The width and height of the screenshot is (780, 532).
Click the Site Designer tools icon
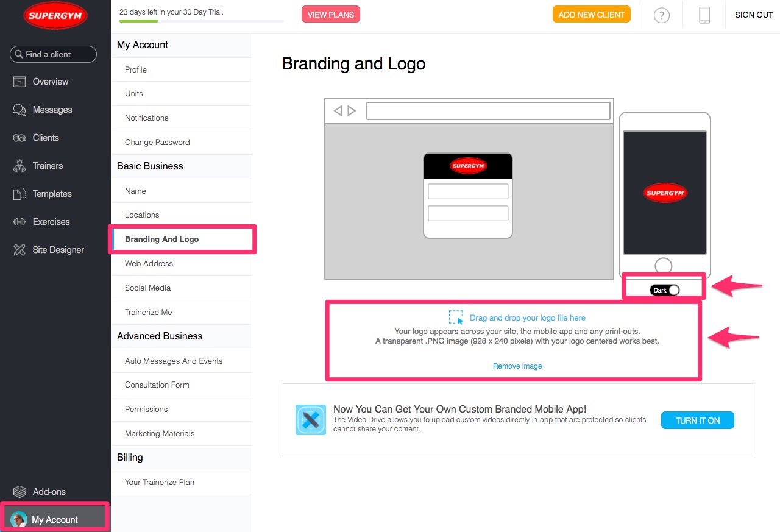19,250
